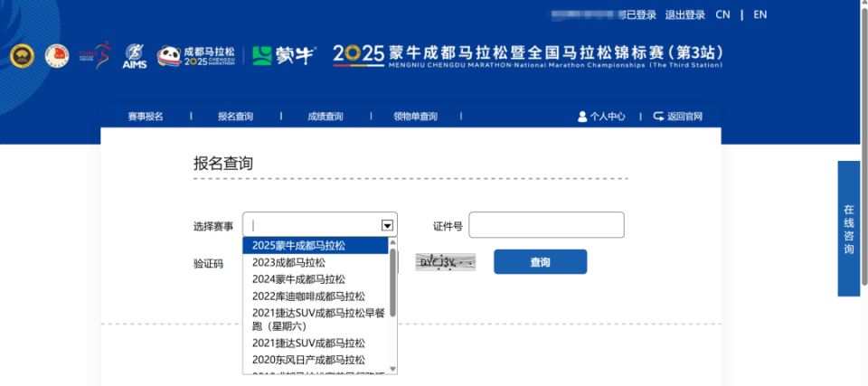Image resolution: width=868 pixels, height=386 pixels.
Task: Select 2021捷达SUV成都马拉松 option
Action: (x=316, y=344)
